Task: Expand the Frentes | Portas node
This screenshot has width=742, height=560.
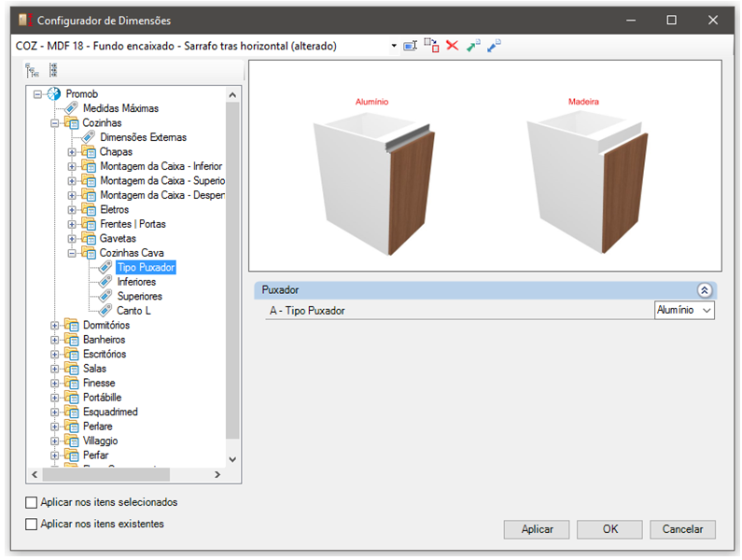Action: tap(72, 224)
